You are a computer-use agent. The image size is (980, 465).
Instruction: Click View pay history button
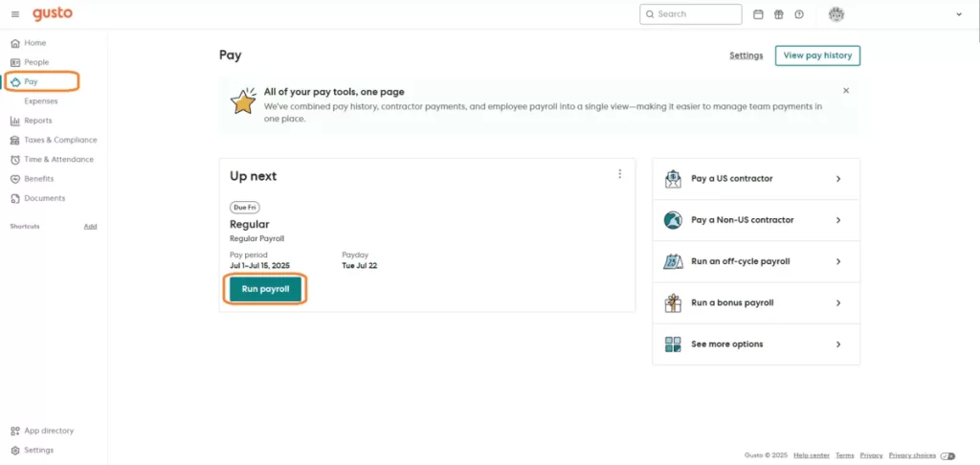817,55
